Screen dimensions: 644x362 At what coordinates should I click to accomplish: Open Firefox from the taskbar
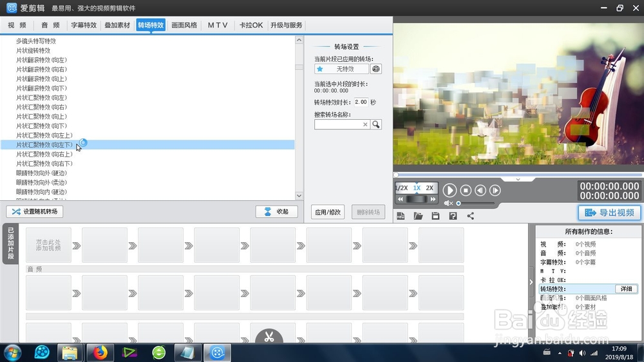[x=100, y=352]
